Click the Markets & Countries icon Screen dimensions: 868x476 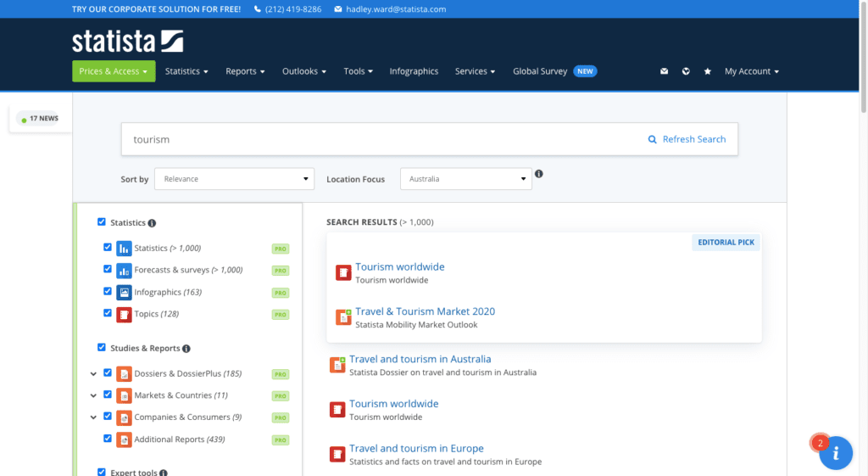[x=124, y=395]
